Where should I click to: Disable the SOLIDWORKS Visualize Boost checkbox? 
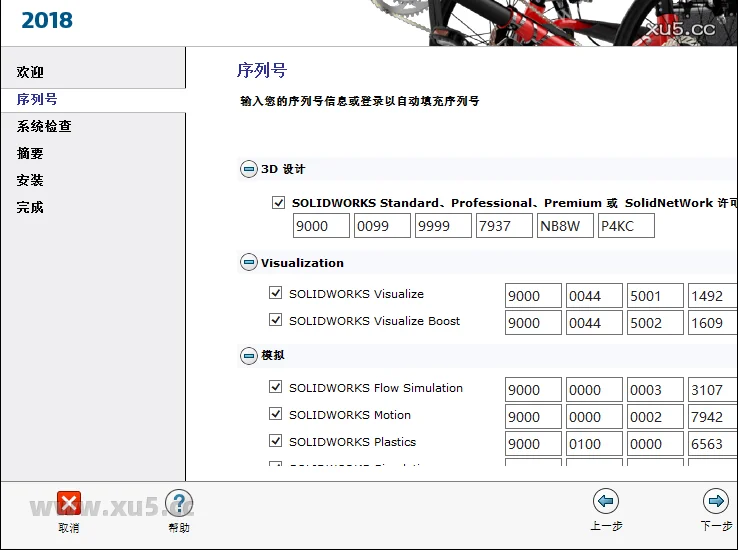pyautogui.click(x=276, y=321)
